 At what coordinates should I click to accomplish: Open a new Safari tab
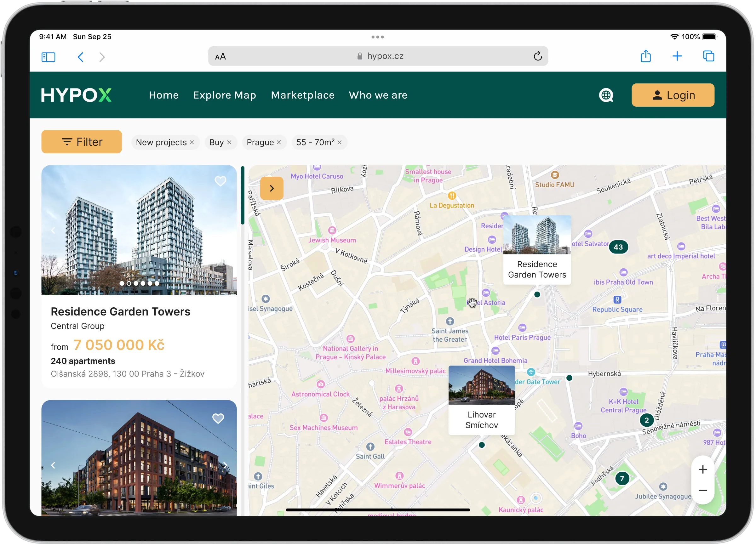click(678, 56)
